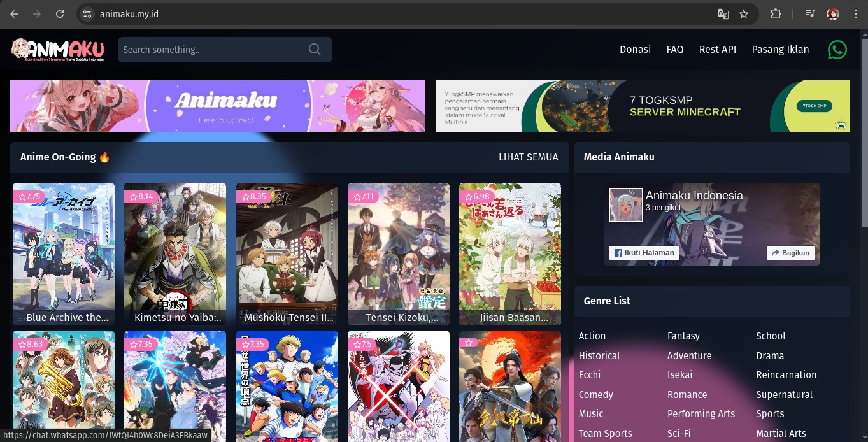Image resolution: width=868 pixels, height=442 pixels.
Task: Select the Team Sports genre
Action: coord(605,434)
